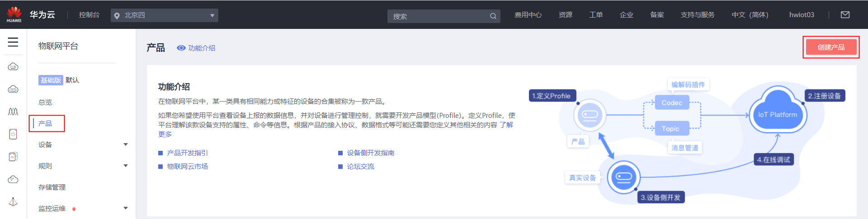Click the 创建产品 button
The width and height of the screenshot is (868, 219).
(831, 47)
